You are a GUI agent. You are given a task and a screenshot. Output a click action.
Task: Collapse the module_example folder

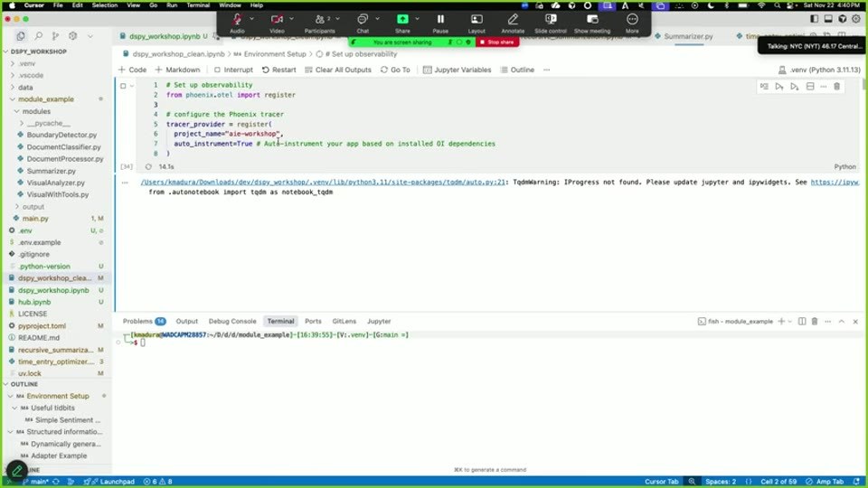pos(45,99)
